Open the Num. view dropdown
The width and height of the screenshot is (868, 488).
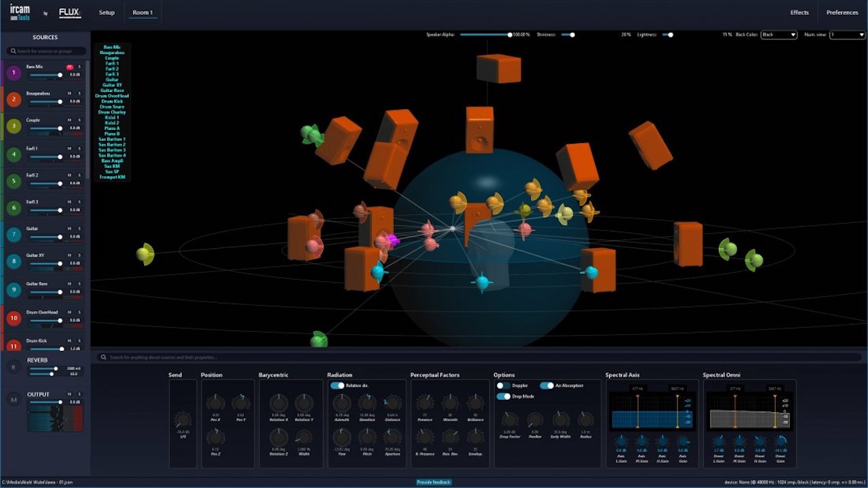pos(848,35)
